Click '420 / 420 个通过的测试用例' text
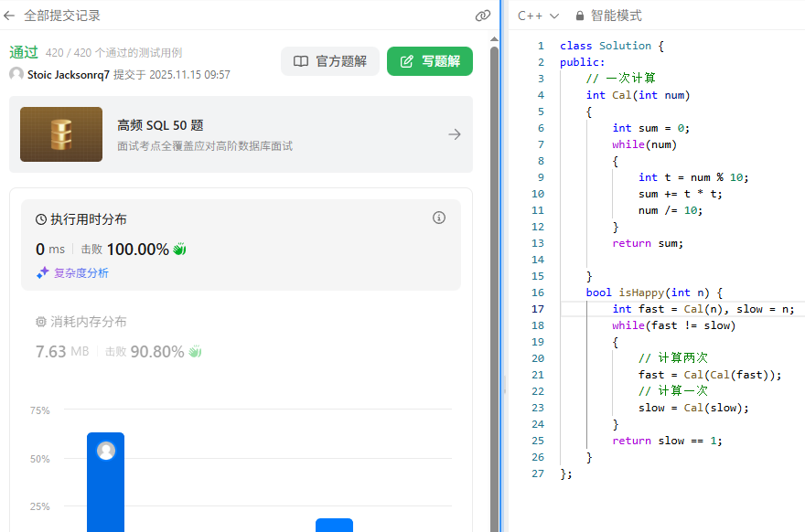Viewport: 805px width, 532px height. point(114,53)
